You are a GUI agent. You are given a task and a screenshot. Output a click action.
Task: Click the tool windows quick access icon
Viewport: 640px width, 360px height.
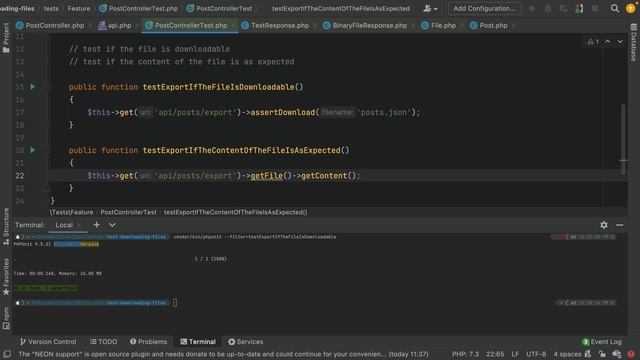[7, 354]
